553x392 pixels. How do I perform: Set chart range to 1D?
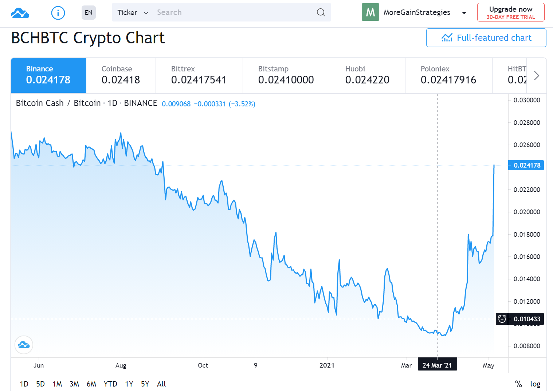coord(24,384)
